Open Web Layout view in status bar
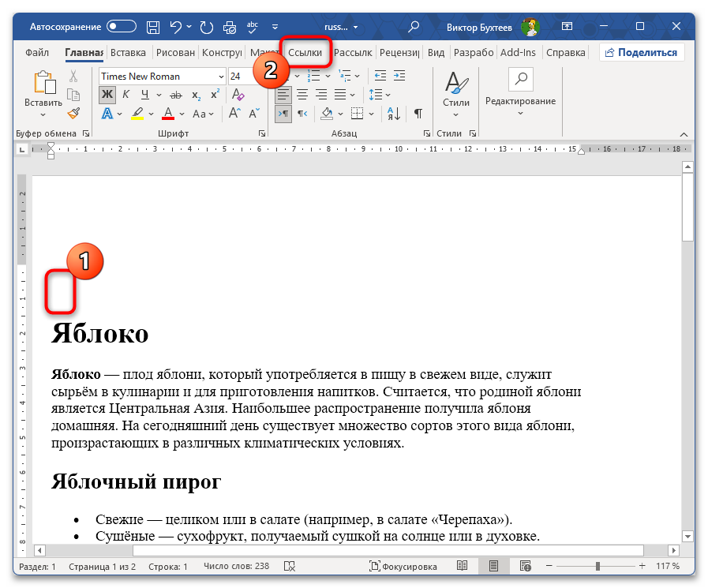708x588 pixels. click(x=525, y=566)
